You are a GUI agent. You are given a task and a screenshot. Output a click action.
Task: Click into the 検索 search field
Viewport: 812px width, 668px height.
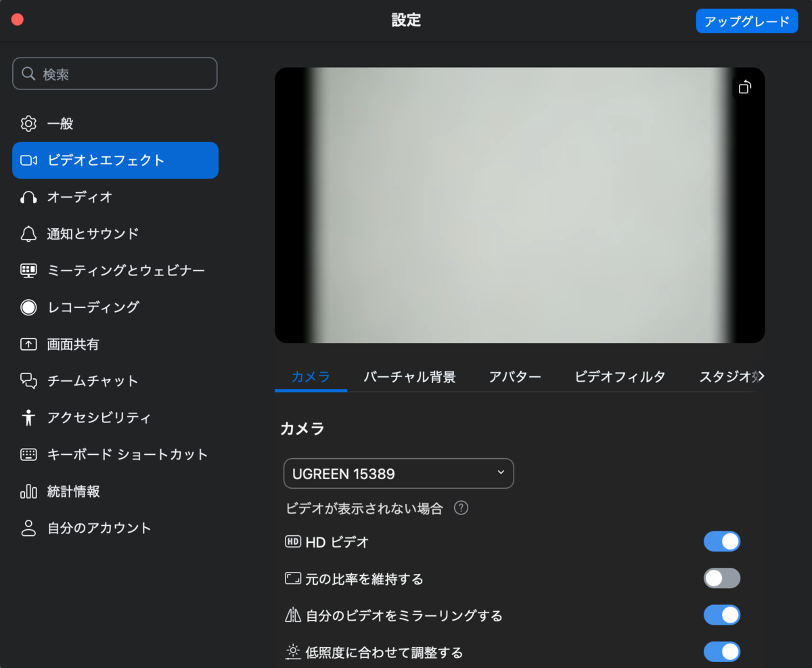click(115, 74)
